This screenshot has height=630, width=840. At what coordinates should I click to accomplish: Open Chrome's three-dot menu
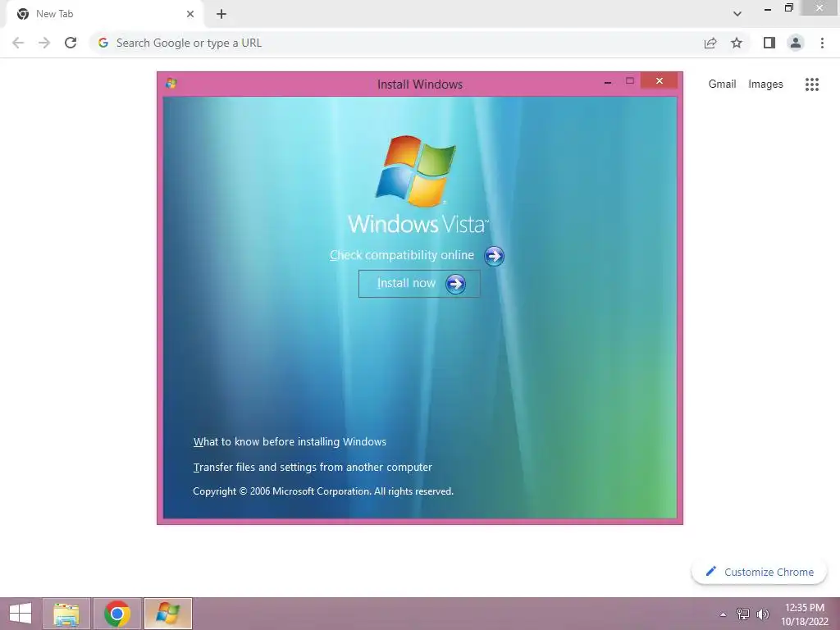(x=822, y=43)
